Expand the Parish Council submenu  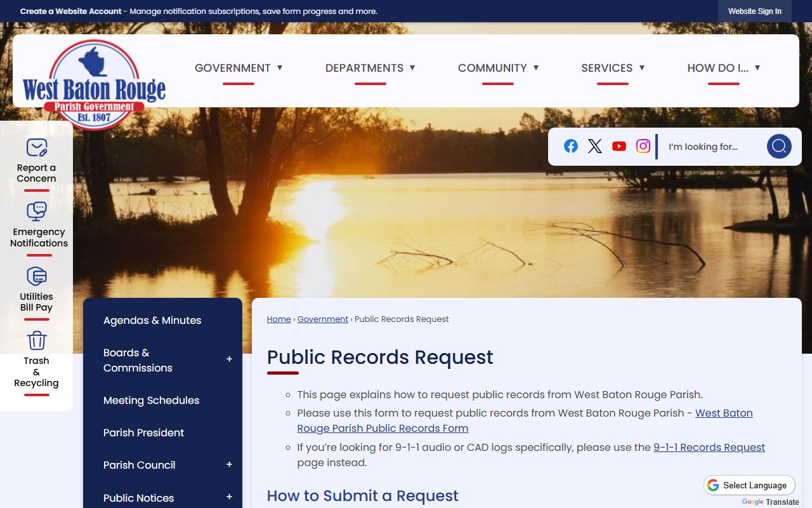coord(230,465)
